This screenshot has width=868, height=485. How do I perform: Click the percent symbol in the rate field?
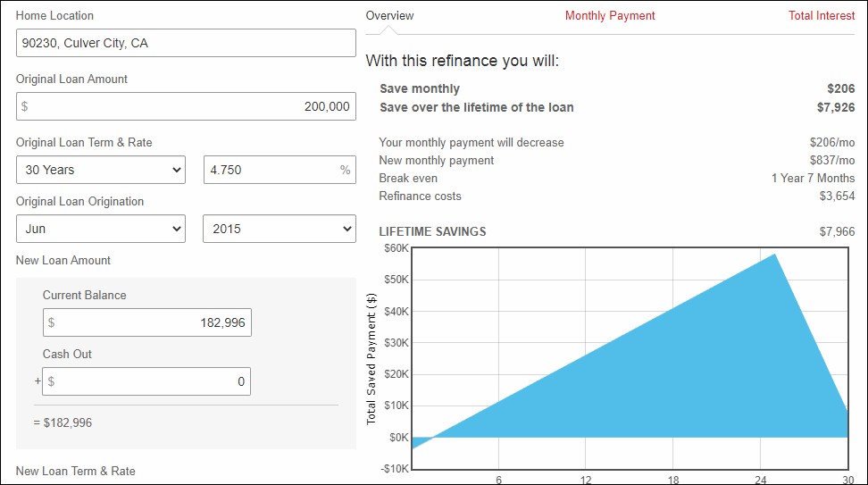point(345,170)
